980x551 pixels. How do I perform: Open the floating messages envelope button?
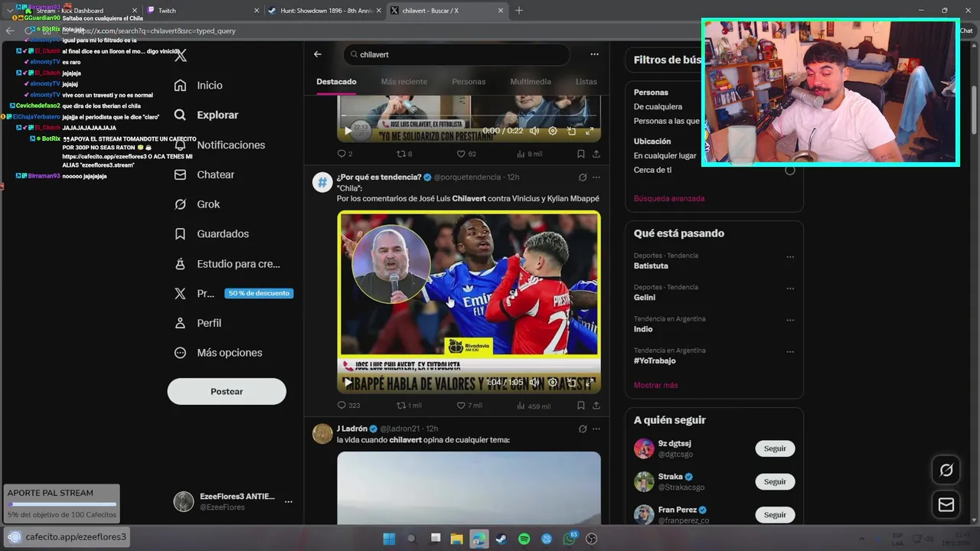946,504
